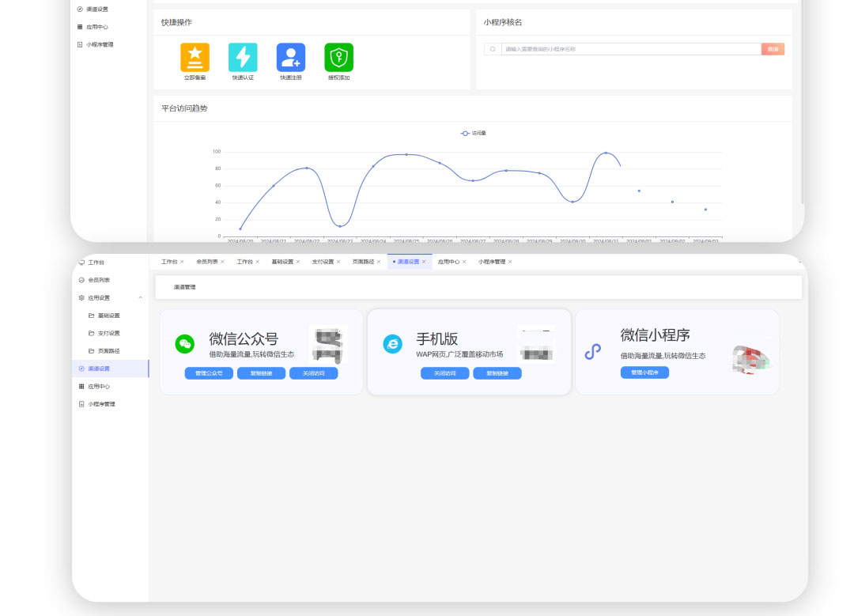Screen dimensions: 854x616
Task: Select the 授权添加 green shield icon
Action: [x=338, y=58]
